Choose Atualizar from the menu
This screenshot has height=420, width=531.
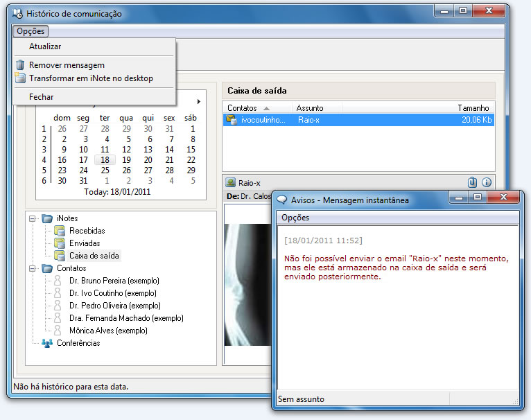[x=45, y=46]
